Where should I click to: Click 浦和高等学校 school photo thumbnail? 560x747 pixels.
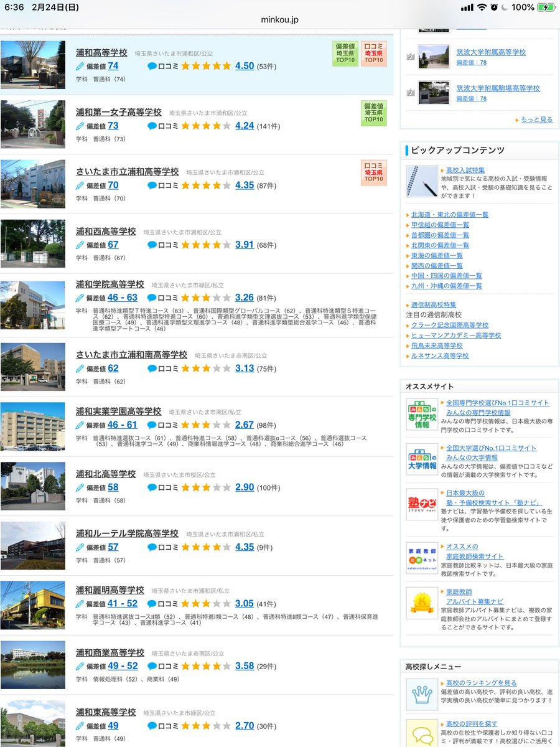click(32, 65)
